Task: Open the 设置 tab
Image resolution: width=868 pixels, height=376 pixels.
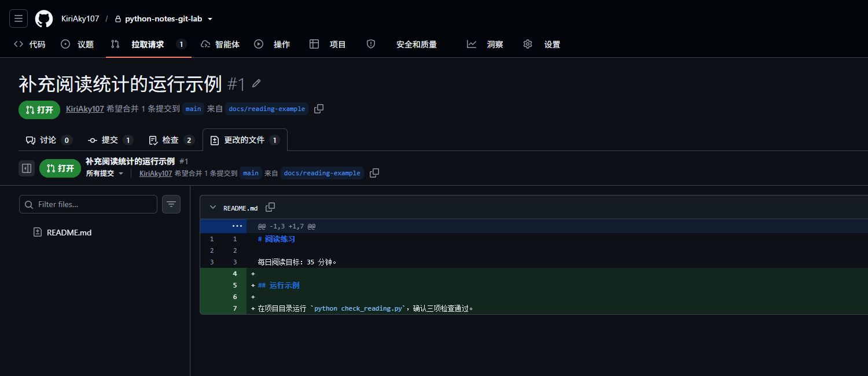Action: pos(542,44)
